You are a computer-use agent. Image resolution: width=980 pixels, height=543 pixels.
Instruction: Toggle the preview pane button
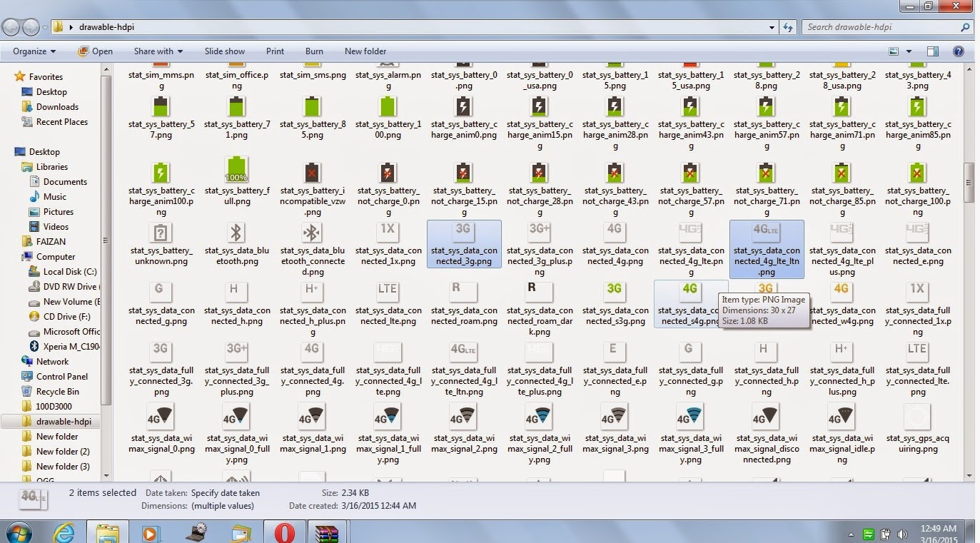tap(932, 51)
